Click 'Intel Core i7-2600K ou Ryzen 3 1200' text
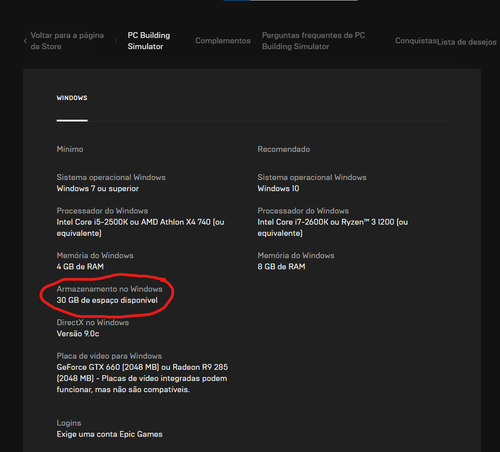This screenshot has width=500, height=452. click(x=326, y=222)
